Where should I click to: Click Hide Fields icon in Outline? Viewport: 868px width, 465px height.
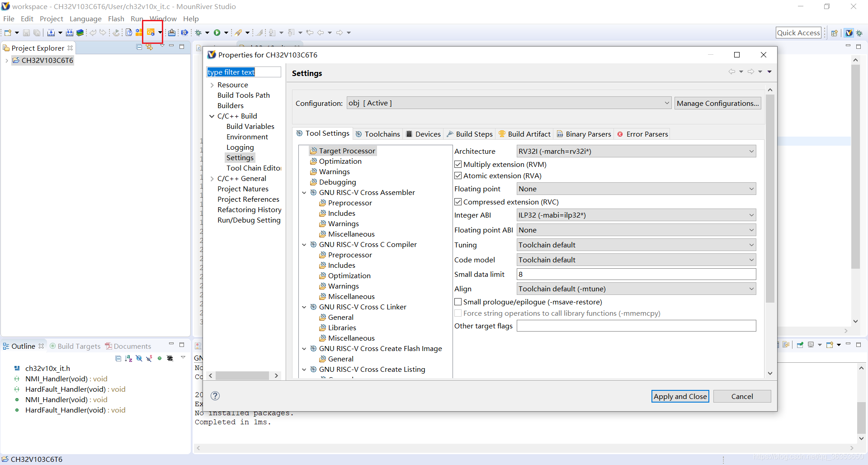pyautogui.click(x=139, y=358)
